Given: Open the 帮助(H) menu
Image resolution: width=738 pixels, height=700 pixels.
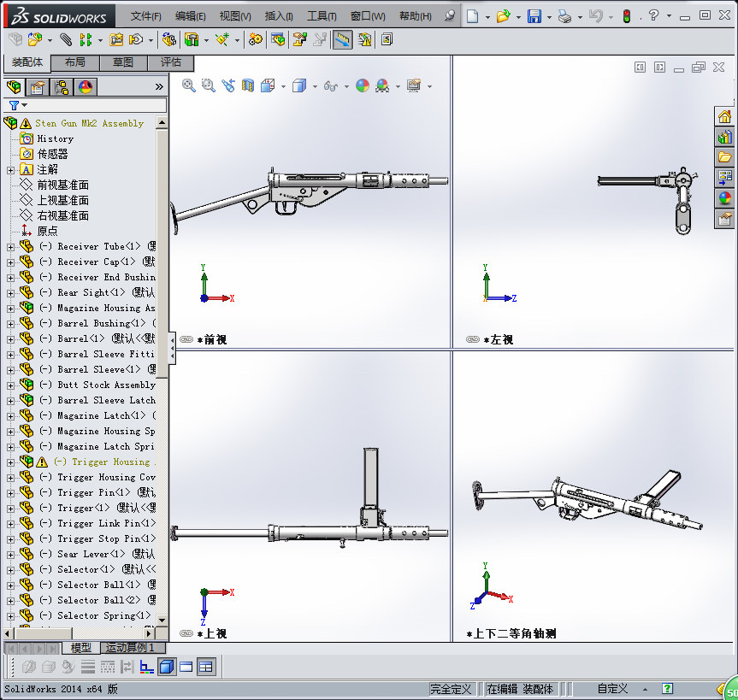Looking at the screenshot, I should click(x=415, y=16).
